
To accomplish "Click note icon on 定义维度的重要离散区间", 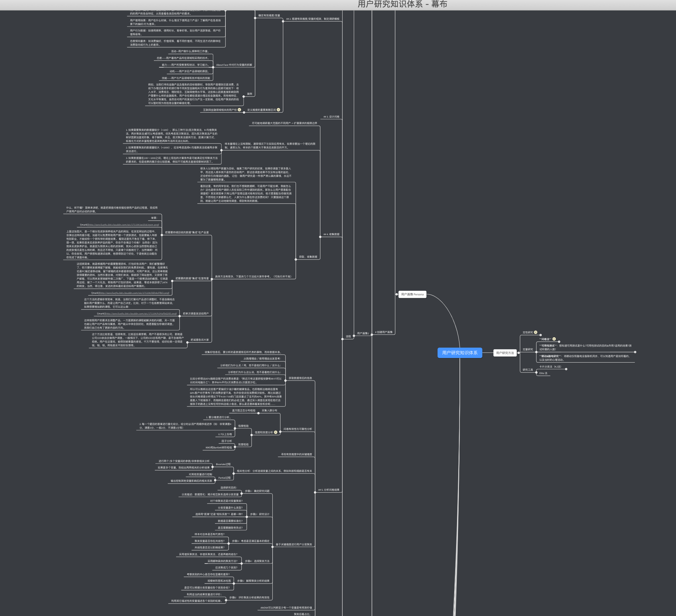I will [x=278, y=110].
